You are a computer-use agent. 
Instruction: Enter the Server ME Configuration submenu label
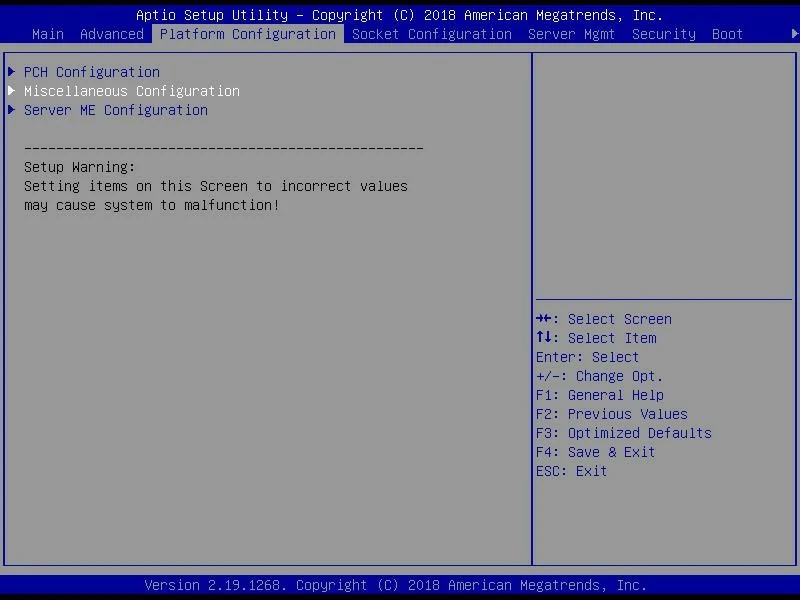tap(116, 110)
